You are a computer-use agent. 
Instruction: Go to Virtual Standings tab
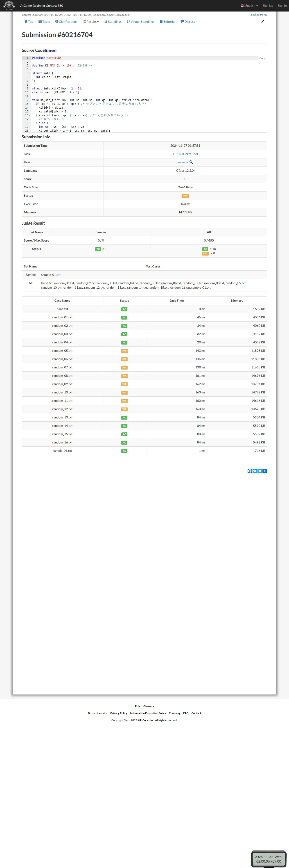pyautogui.click(x=141, y=22)
